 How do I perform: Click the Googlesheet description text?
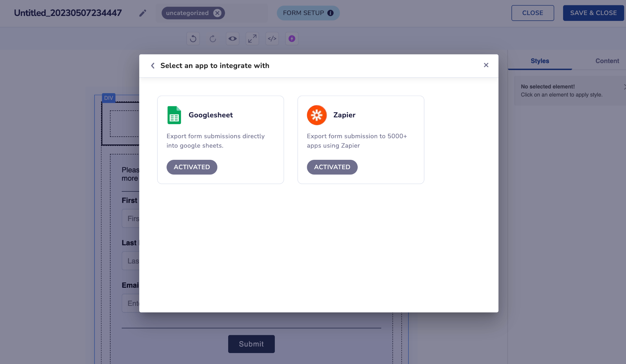[x=216, y=141]
